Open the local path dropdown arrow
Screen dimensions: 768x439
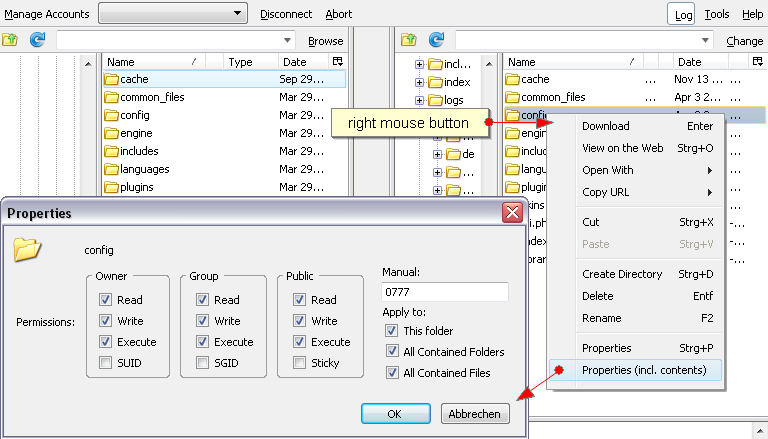288,41
